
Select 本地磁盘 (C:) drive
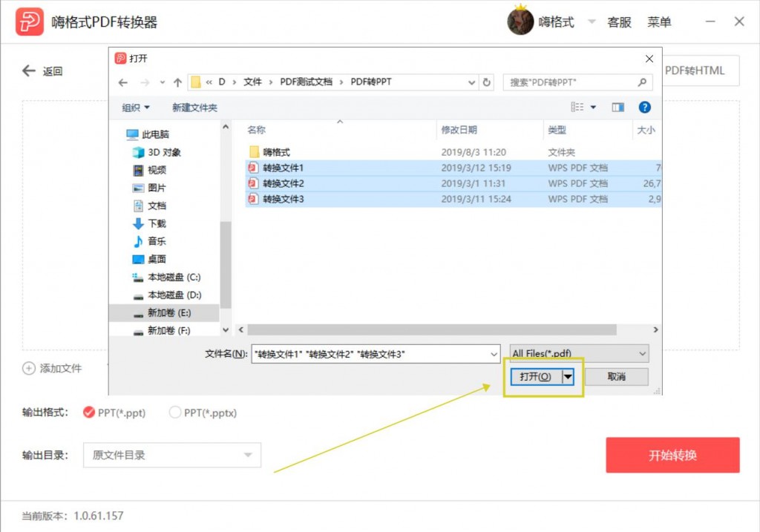pyautogui.click(x=166, y=278)
